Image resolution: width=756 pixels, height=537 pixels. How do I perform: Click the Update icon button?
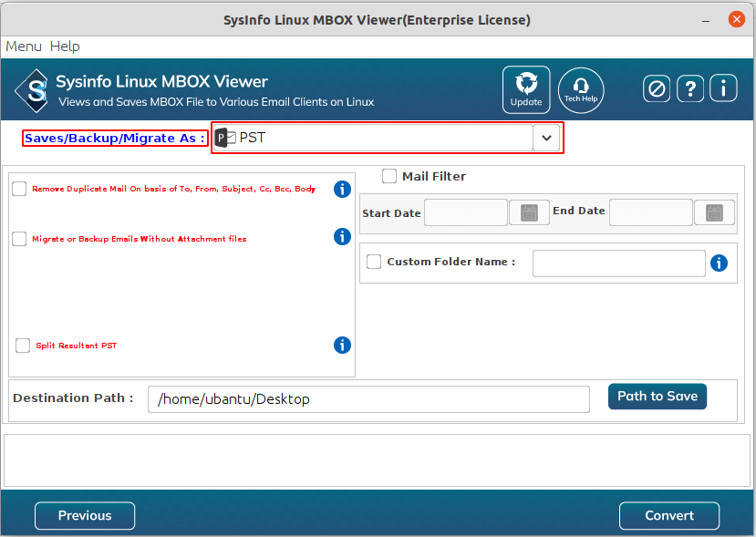tap(526, 89)
